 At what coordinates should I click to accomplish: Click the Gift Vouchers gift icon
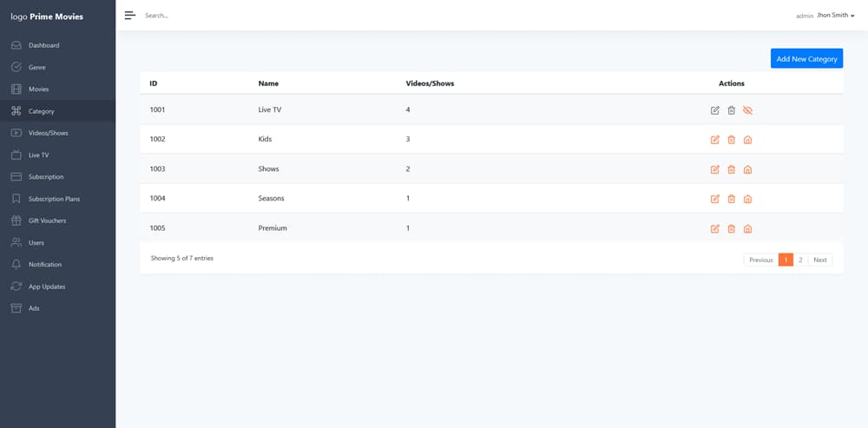16,221
